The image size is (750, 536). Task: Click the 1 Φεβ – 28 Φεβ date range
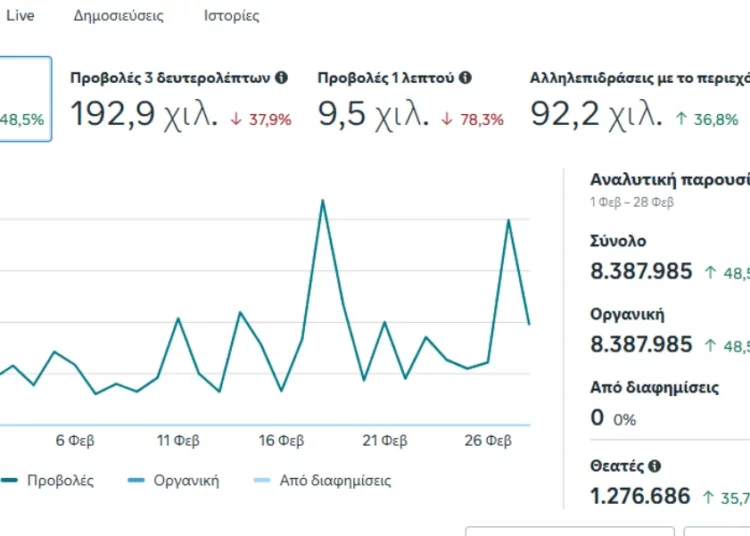632,202
